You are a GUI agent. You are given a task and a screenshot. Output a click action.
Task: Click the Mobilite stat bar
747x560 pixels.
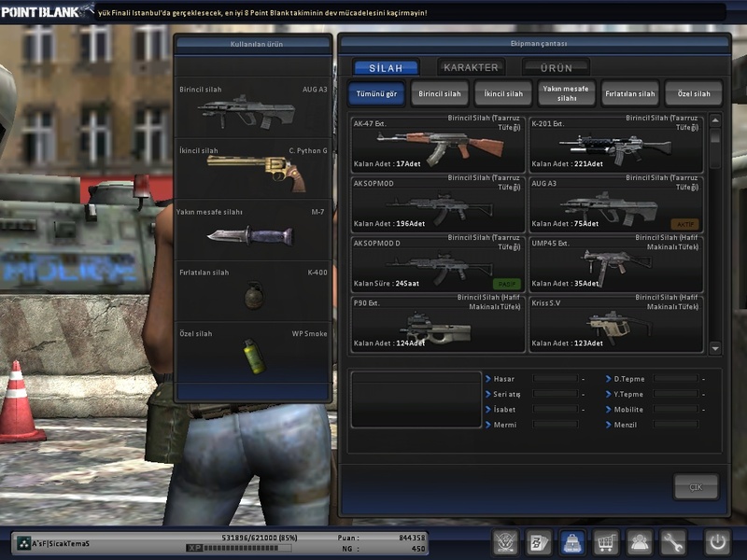point(676,409)
